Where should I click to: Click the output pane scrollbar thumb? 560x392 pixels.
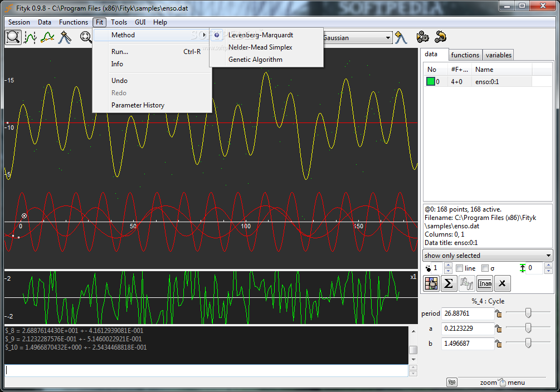point(413,350)
